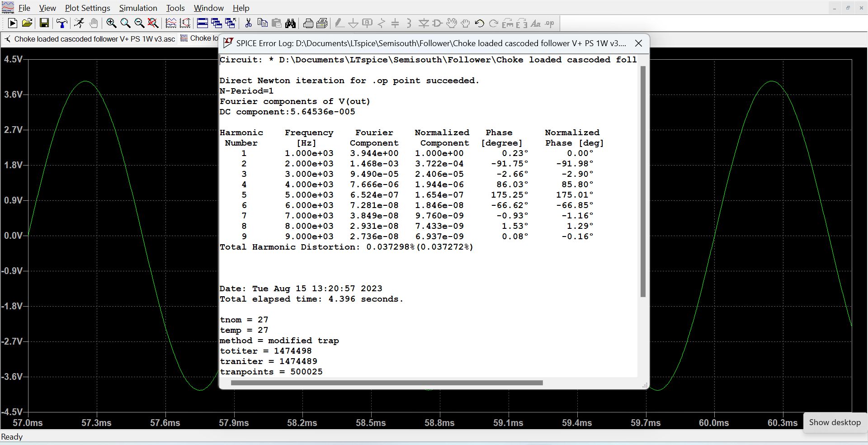Click the Show desktop button
868x445 pixels.
(835, 422)
